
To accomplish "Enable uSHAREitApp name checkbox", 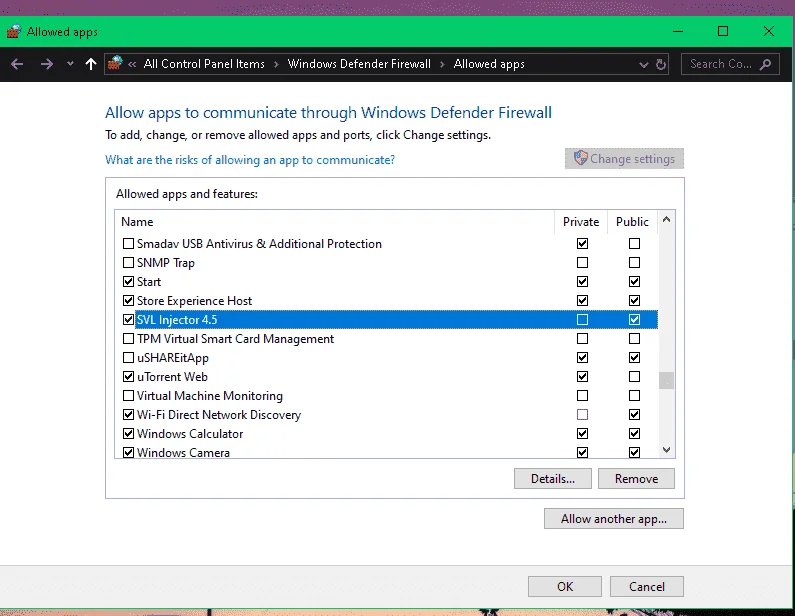I will 128,358.
